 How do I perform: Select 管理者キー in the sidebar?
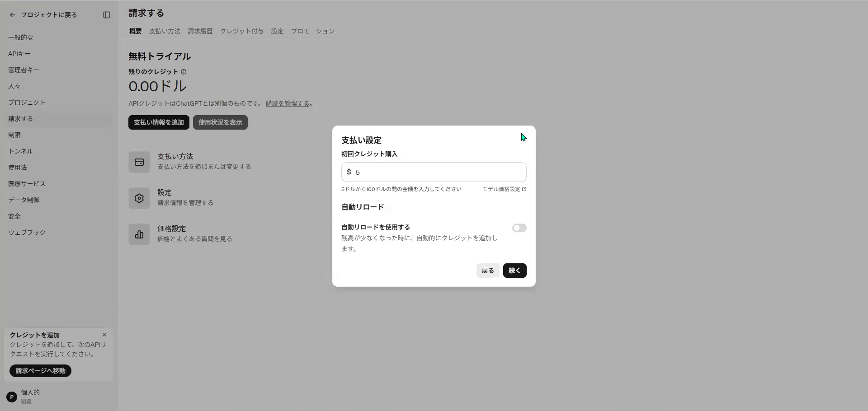[24, 70]
